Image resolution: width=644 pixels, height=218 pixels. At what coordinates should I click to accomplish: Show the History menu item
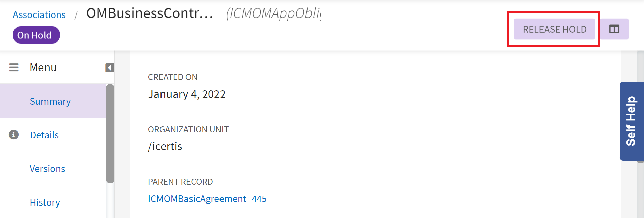coord(45,202)
